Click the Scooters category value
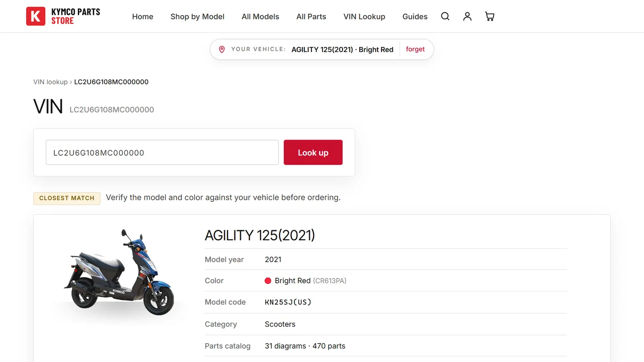The image size is (644, 362). [280, 324]
